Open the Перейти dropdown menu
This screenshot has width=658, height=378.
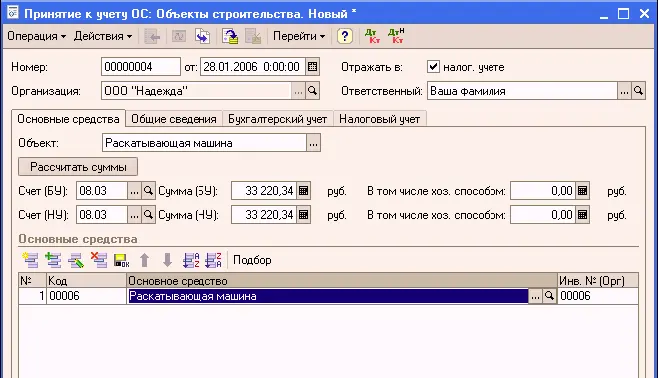[x=299, y=36]
